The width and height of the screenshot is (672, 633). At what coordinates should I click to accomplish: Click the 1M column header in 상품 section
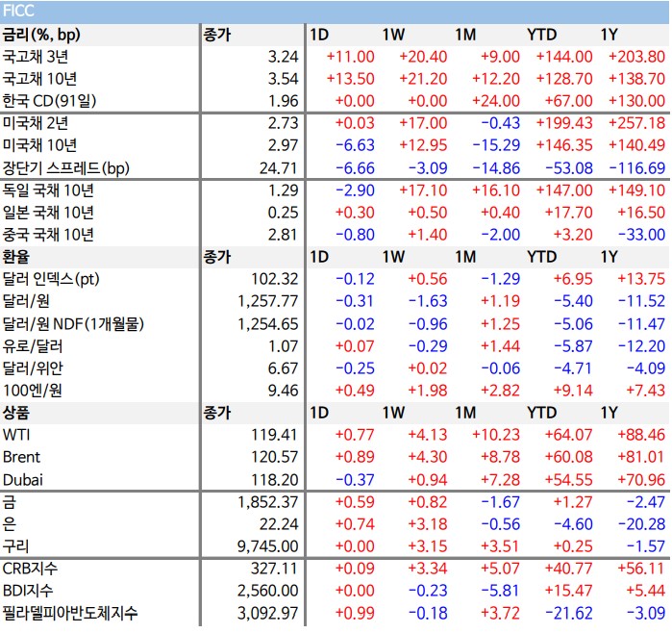(465, 413)
